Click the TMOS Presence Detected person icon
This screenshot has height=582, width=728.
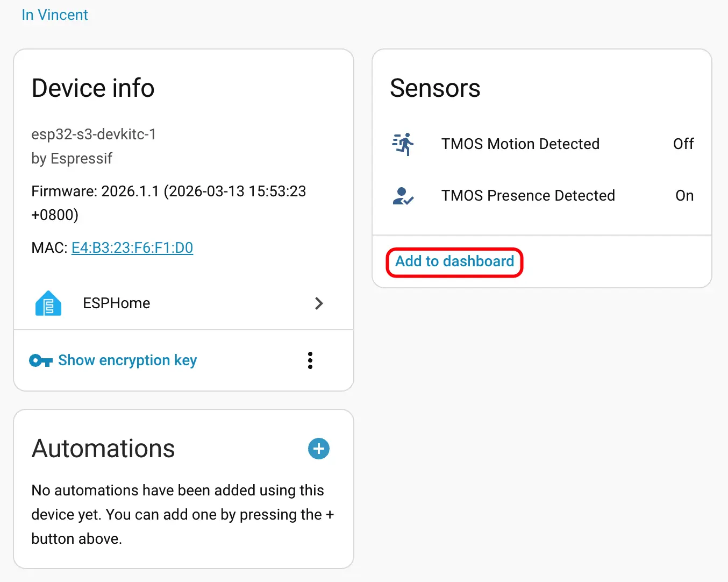point(403,196)
